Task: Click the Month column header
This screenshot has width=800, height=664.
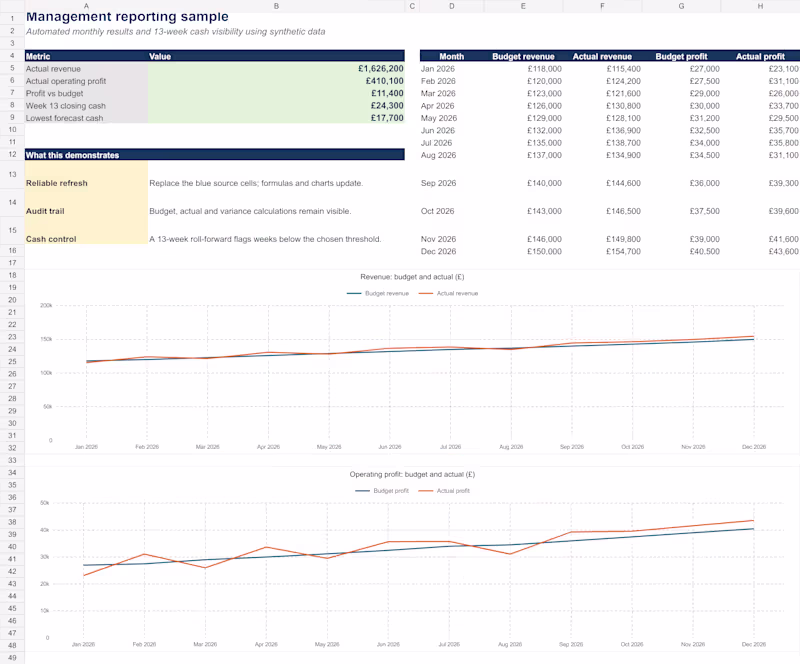Action: tap(452, 56)
